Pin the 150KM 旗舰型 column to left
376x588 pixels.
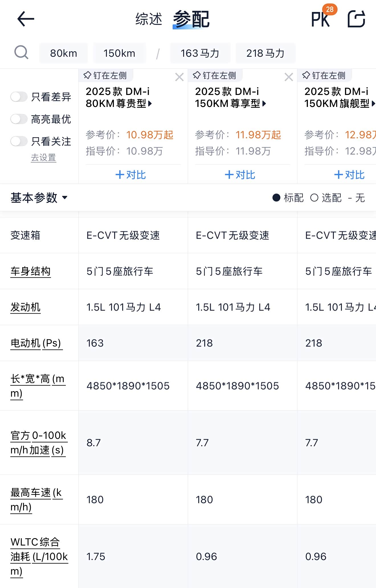pyautogui.click(x=324, y=76)
